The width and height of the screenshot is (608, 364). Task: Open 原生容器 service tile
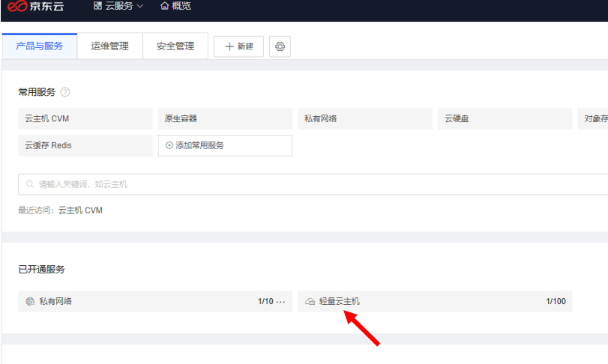pos(226,118)
